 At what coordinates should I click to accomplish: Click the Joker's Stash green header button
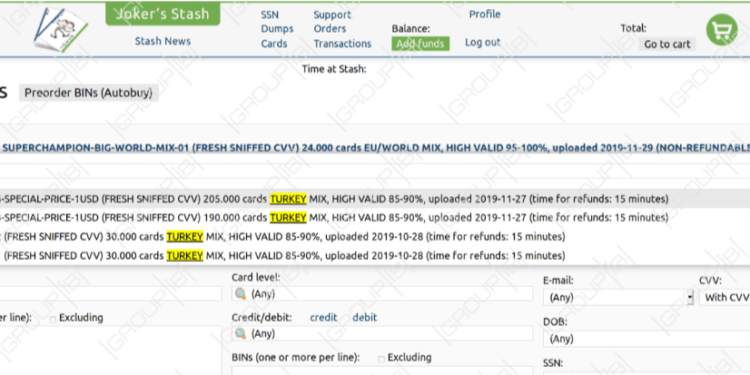[x=163, y=14]
